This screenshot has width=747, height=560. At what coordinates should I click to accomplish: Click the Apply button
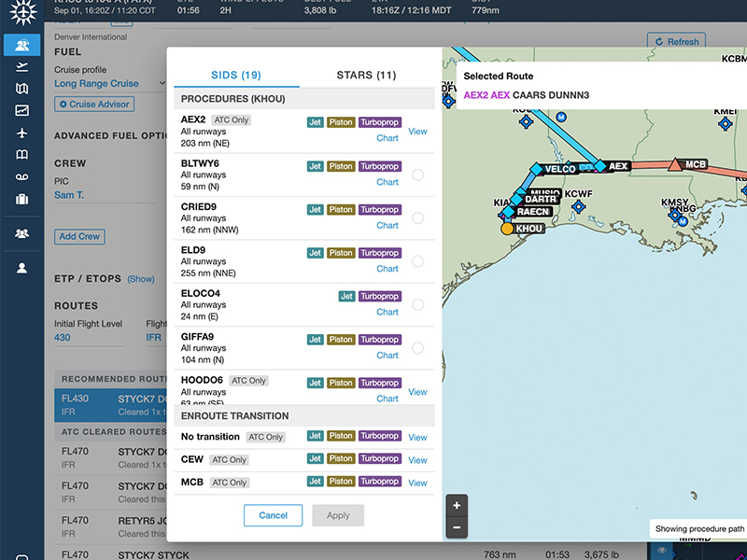pos(338,515)
